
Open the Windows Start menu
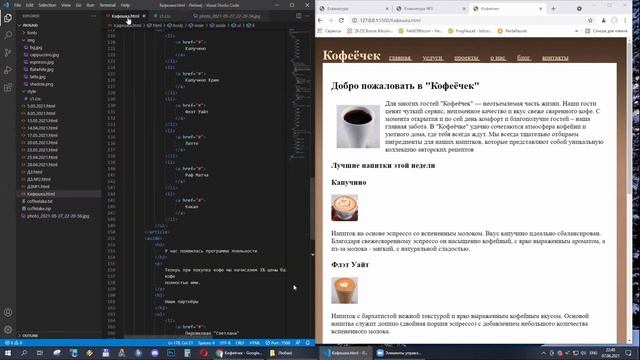tap(8, 353)
